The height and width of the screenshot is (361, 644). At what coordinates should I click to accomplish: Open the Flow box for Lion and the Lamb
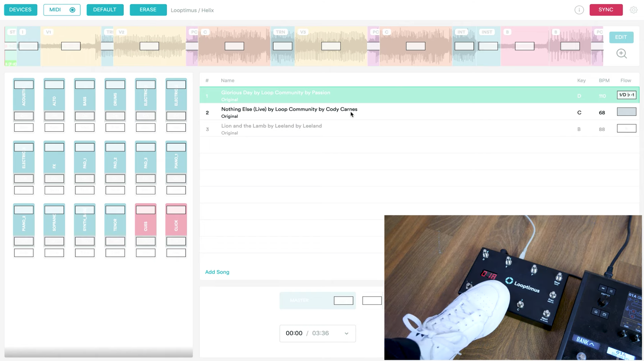(x=626, y=128)
